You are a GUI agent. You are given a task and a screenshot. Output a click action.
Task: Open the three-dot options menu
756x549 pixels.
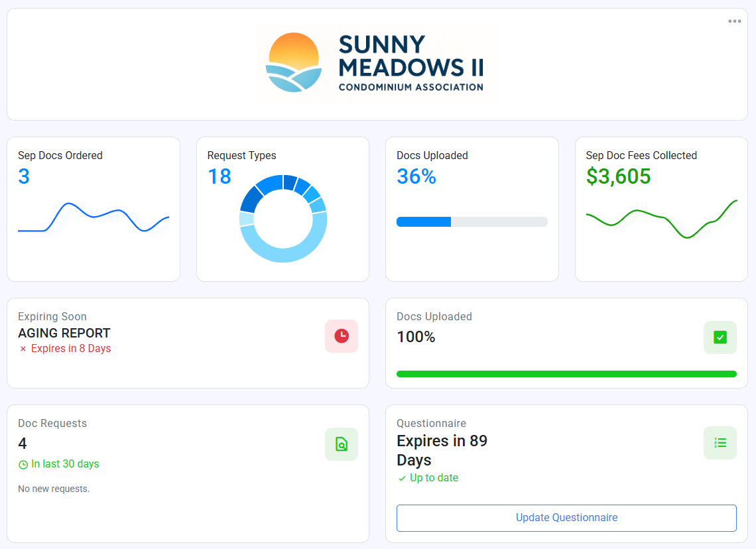(x=734, y=21)
